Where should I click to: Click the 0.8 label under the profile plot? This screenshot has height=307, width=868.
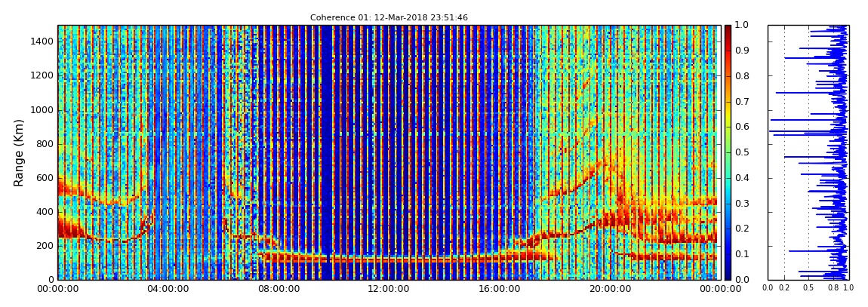tap(833, 288)
